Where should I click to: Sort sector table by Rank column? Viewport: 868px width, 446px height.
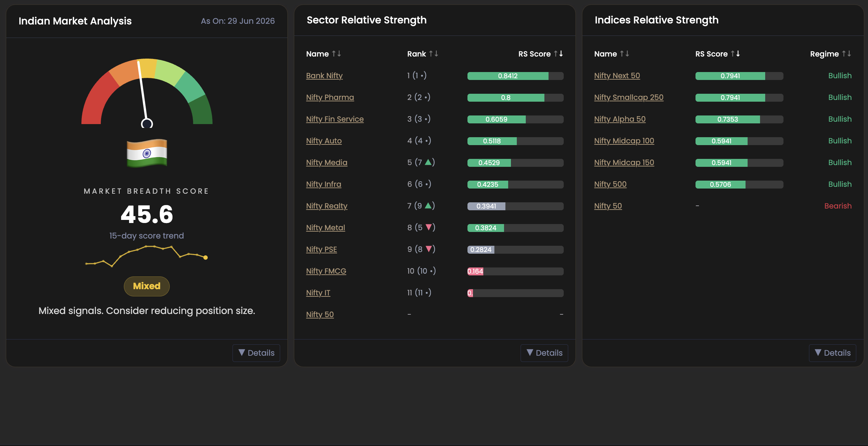pyautogui.click(x=422, y=54)
